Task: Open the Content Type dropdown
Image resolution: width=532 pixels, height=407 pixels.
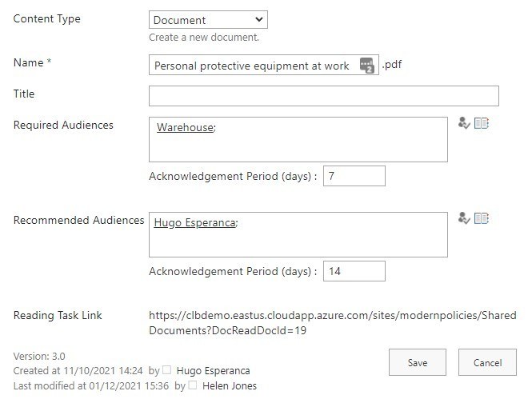Action: pos(208,20)
